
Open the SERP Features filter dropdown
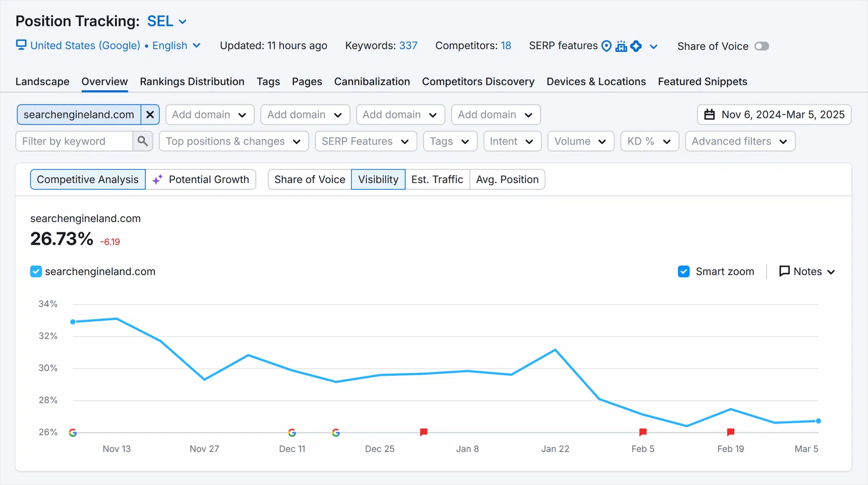coord(366,141)
